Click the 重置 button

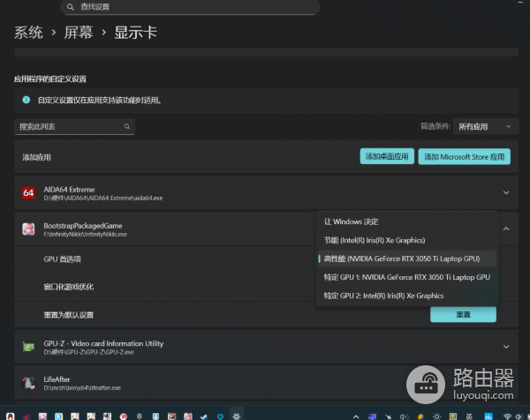463,315
